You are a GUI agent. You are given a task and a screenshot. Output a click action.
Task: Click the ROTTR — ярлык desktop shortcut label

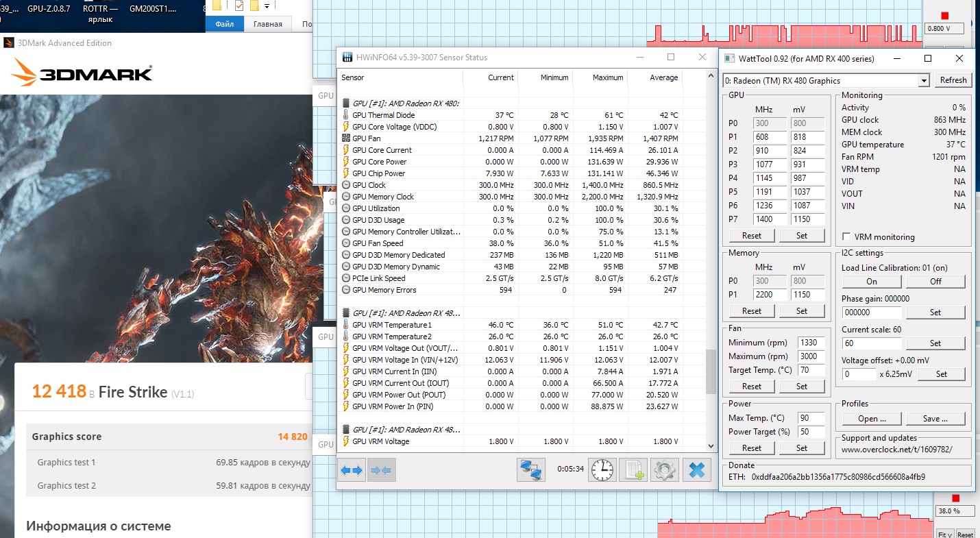click(100, 14)
